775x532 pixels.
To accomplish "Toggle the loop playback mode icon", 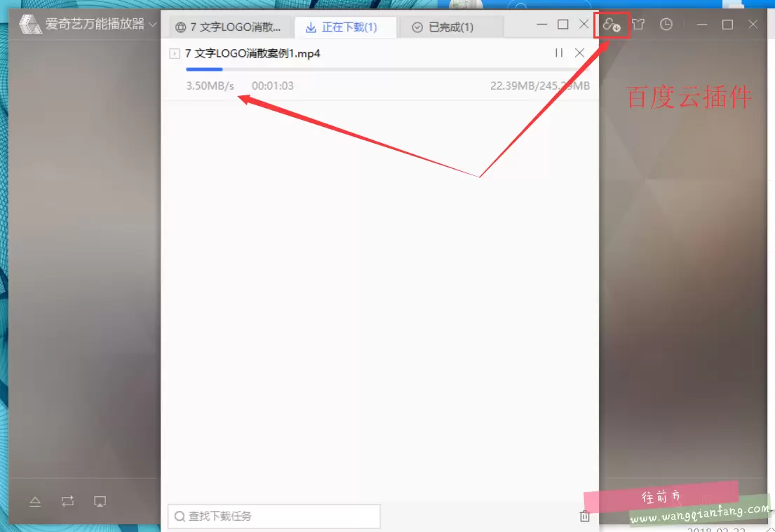I will tap(68, 501).
